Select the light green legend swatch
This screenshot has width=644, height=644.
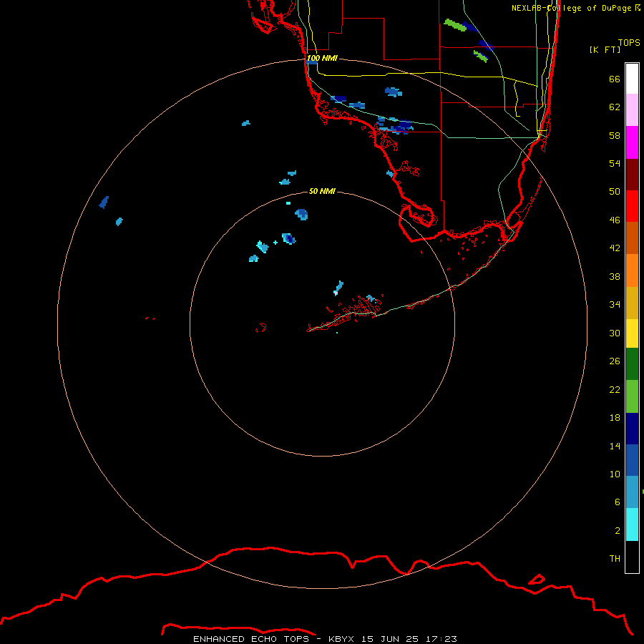point(632,396)
